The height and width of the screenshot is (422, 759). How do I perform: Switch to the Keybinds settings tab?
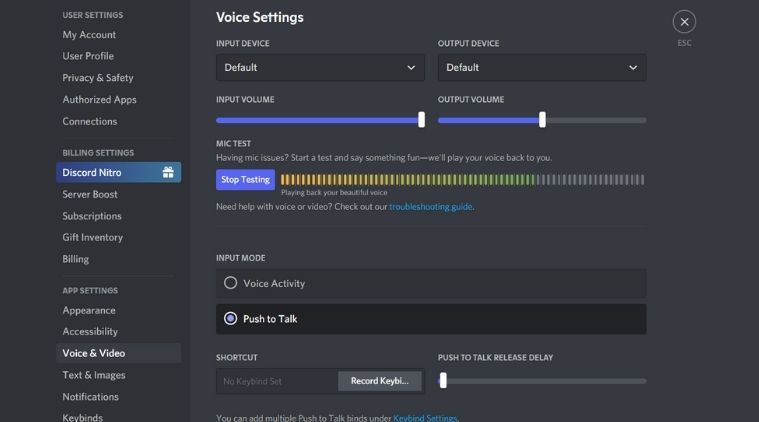[x=83, y=417]
